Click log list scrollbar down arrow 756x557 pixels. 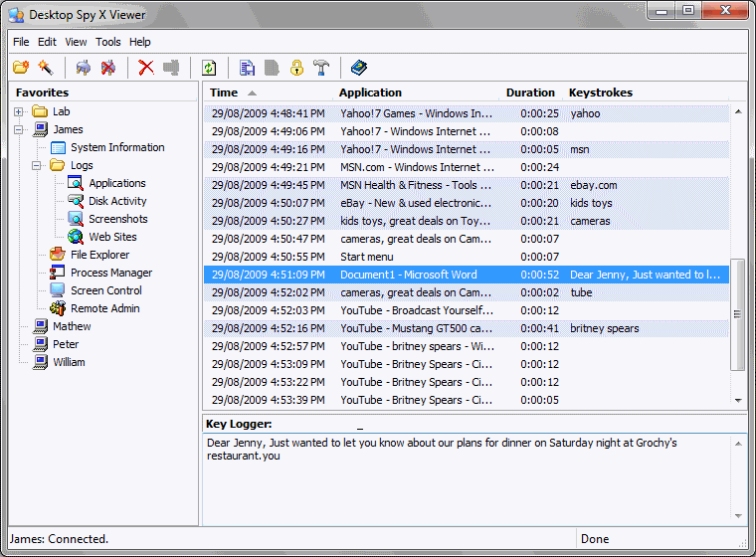738,400
